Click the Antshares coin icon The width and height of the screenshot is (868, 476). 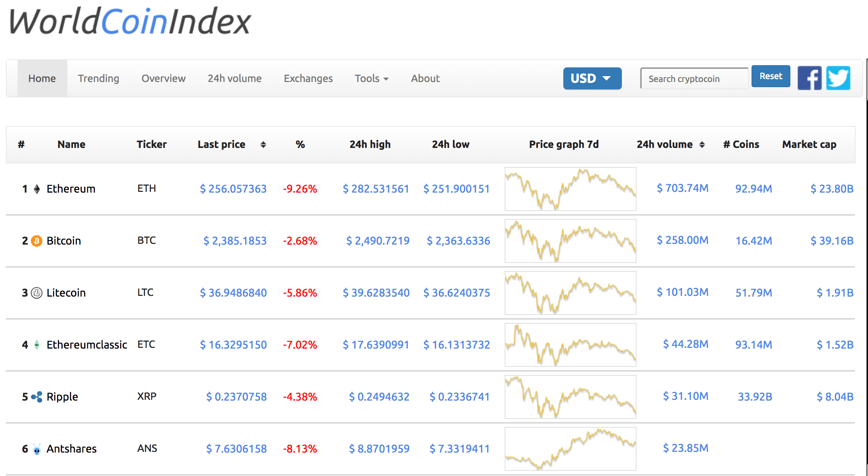37,449
